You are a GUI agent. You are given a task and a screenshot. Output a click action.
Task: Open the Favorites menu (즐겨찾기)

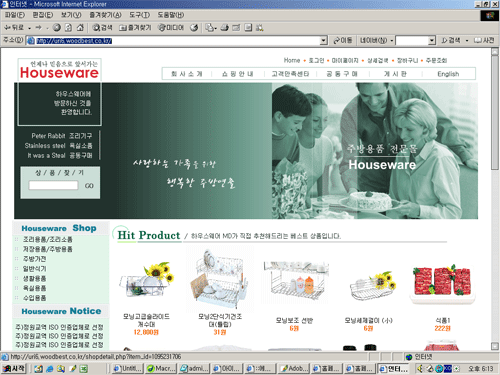click(105, 15)
